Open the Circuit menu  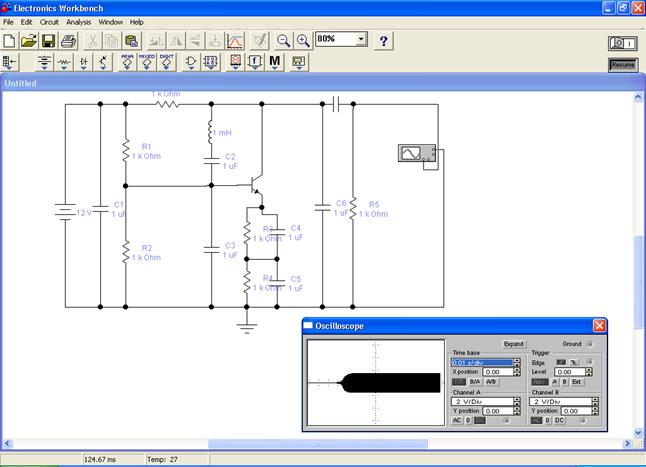49,21
